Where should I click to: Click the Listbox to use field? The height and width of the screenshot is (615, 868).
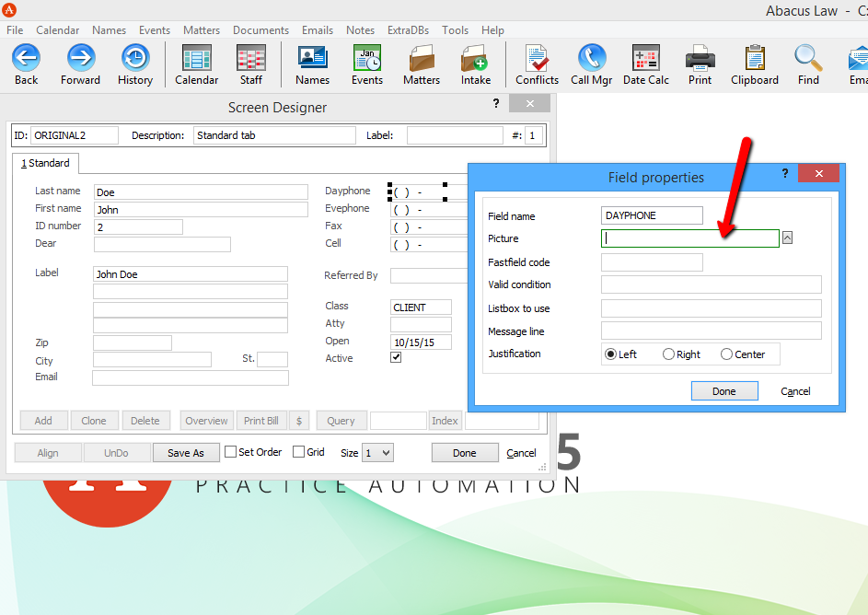[711, 308]
